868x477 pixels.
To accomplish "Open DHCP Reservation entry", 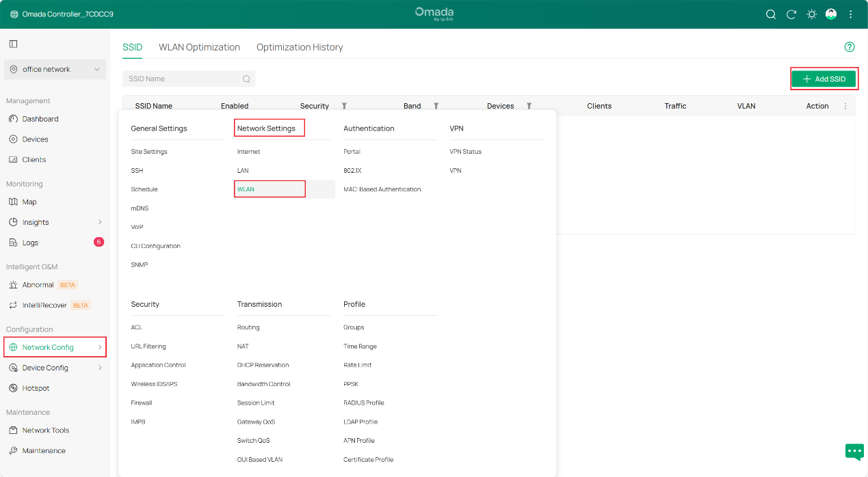I will [263, 366].
